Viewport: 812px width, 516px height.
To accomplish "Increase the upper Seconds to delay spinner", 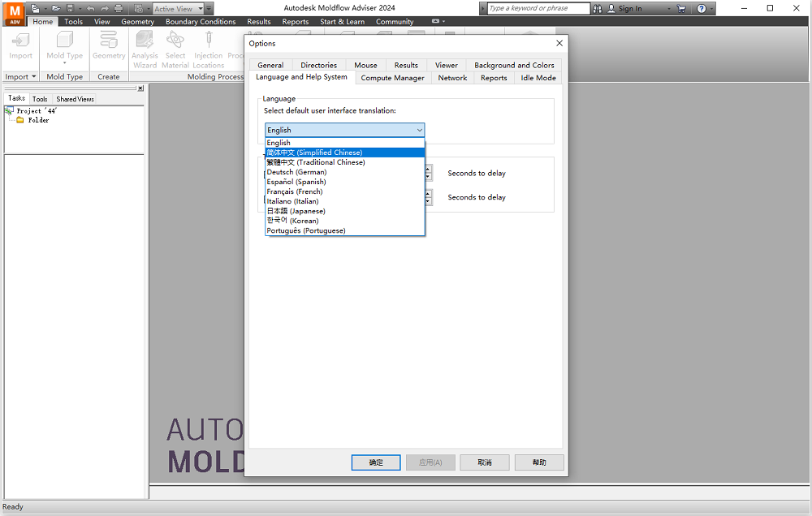I will [428, 170].
